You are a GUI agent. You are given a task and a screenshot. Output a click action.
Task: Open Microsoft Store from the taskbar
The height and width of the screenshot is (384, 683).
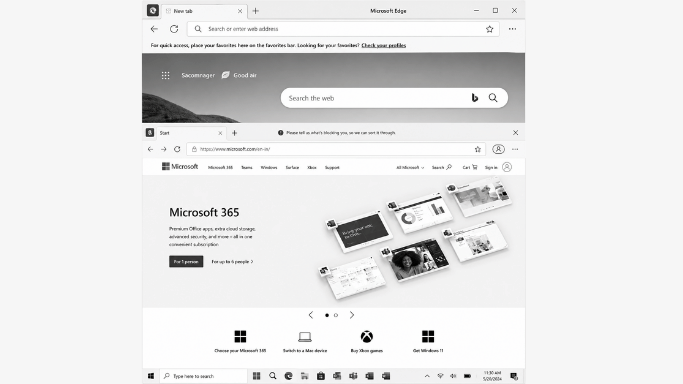click(x=321, y=376)
